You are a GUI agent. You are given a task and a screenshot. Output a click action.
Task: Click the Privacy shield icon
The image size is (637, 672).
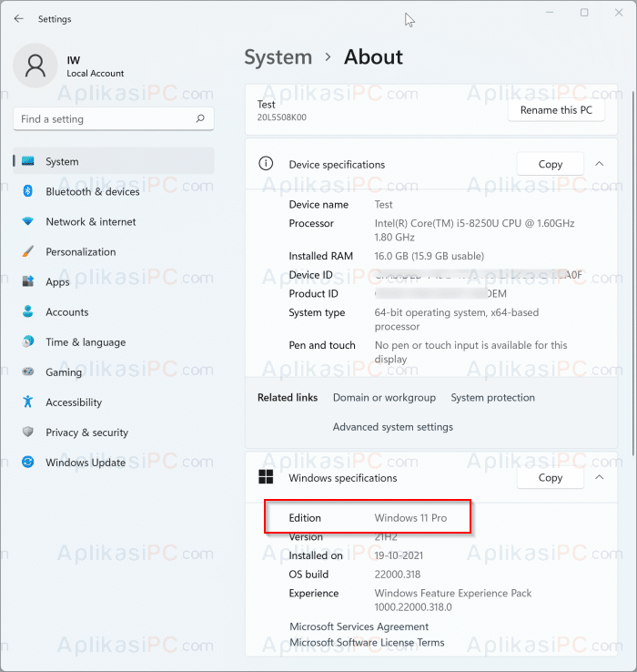click(28, 432)
